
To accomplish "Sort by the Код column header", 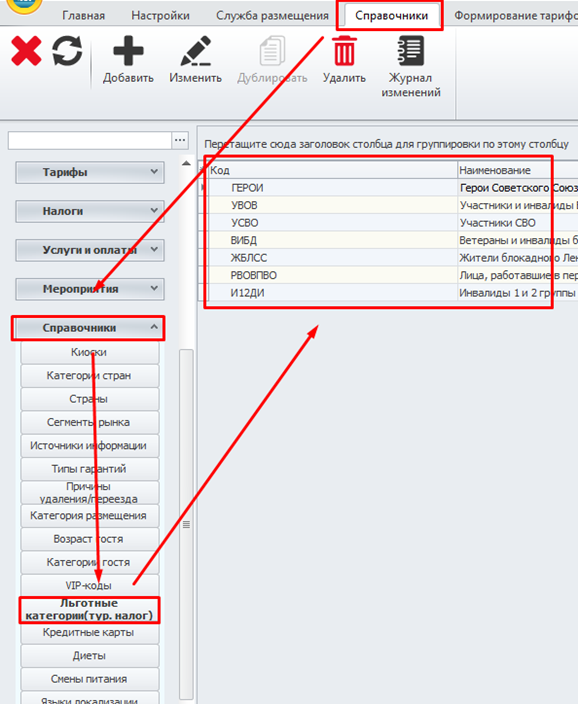I will [x=333, y=170].
